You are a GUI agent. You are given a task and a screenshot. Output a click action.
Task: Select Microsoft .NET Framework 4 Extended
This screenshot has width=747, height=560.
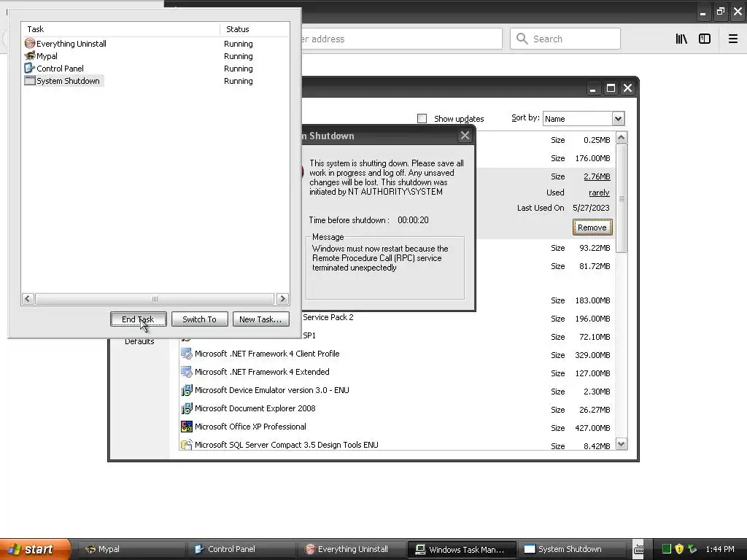click(x=262, y=372)
